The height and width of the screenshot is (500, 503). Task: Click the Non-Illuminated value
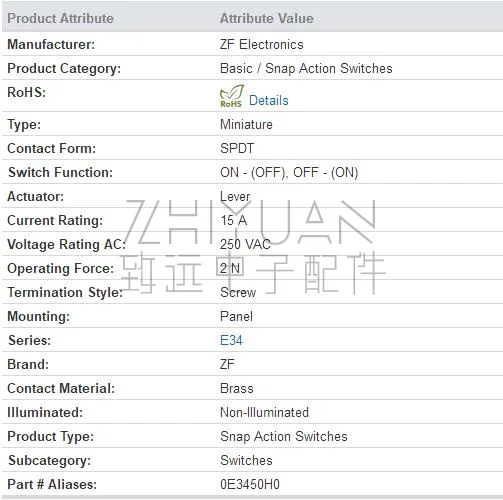(264, 412)
